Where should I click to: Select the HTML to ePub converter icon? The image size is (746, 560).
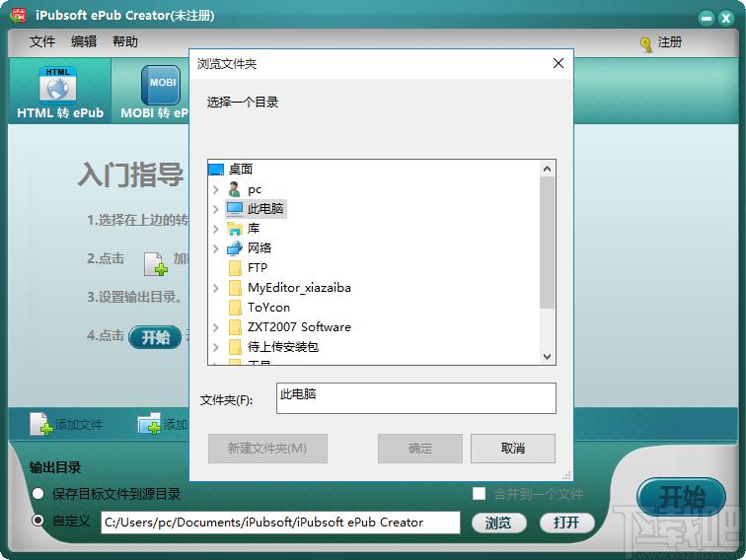tap(57, 86)
